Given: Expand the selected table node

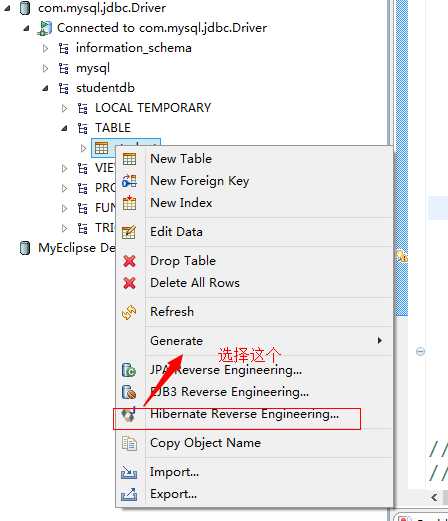Looking at the screenshot, I should tap(83, 148).
